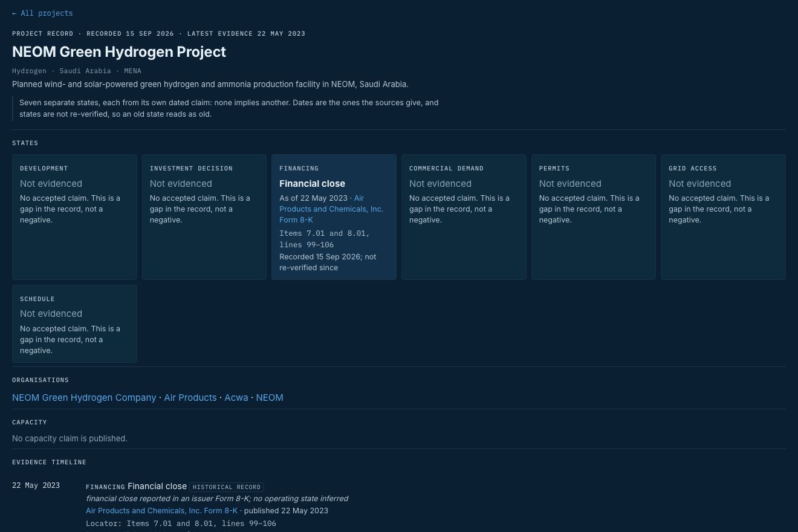Click the Evidence Timeline section heading
The image size is (798, 532).
(49, 462)
